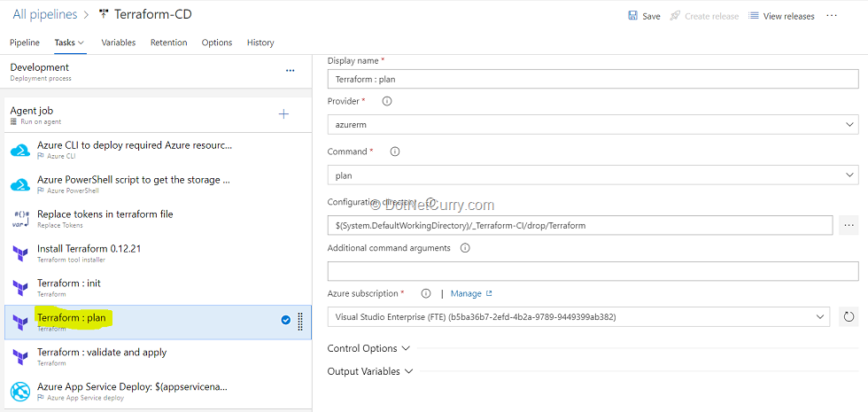Open the Tasks tab dropdown chevron
Viewport: 868px width, 412px height.
tap(81, 43)
